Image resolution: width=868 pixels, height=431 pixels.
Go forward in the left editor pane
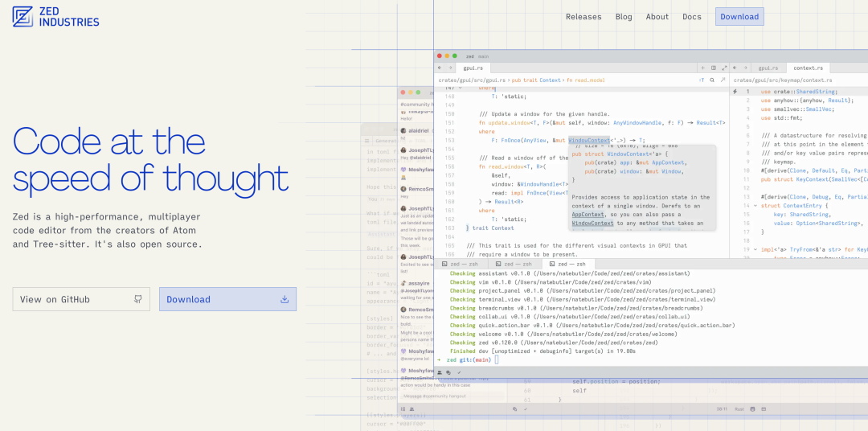451,68
